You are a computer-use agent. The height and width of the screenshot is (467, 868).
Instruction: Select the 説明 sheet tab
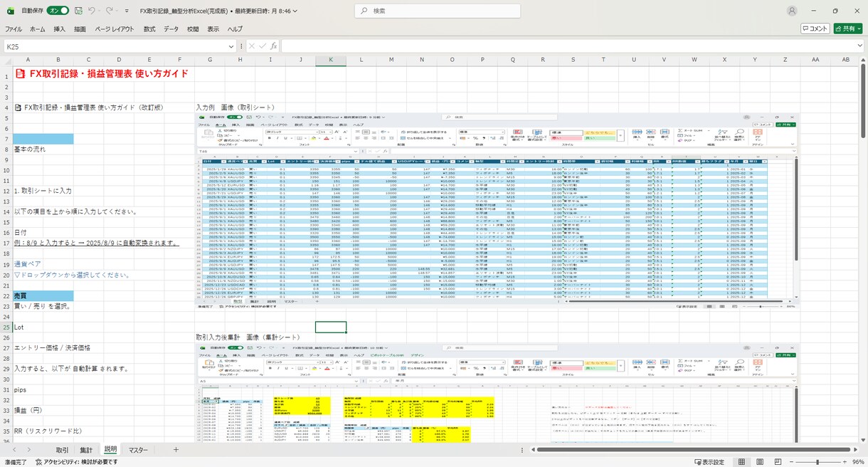pyautogui.click(x=110, y=450)
